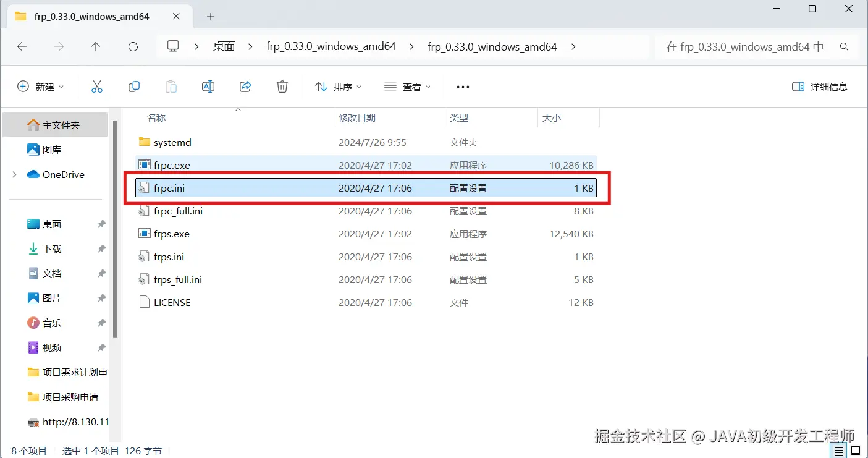Click the This PC monitor icon in address bar

coord(173,46)
